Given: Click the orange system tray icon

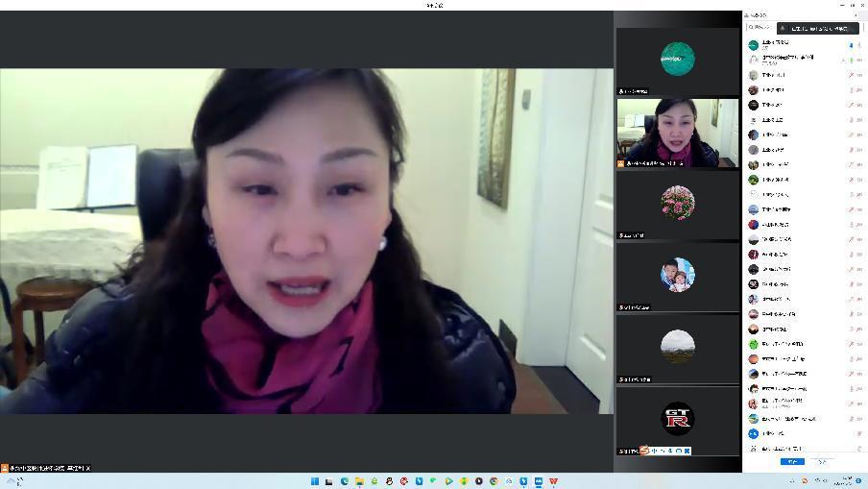Looking at the screenshot, I should click(x=805, y=480).
